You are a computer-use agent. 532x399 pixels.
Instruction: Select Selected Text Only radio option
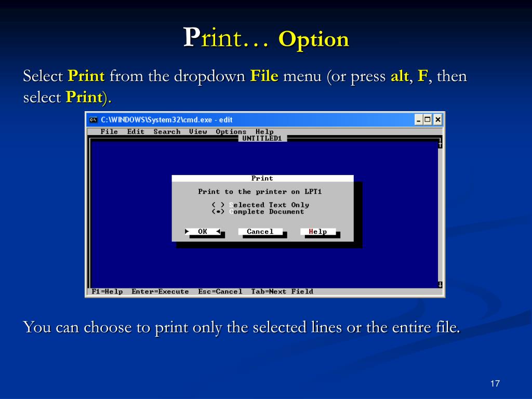pos(260,205)
